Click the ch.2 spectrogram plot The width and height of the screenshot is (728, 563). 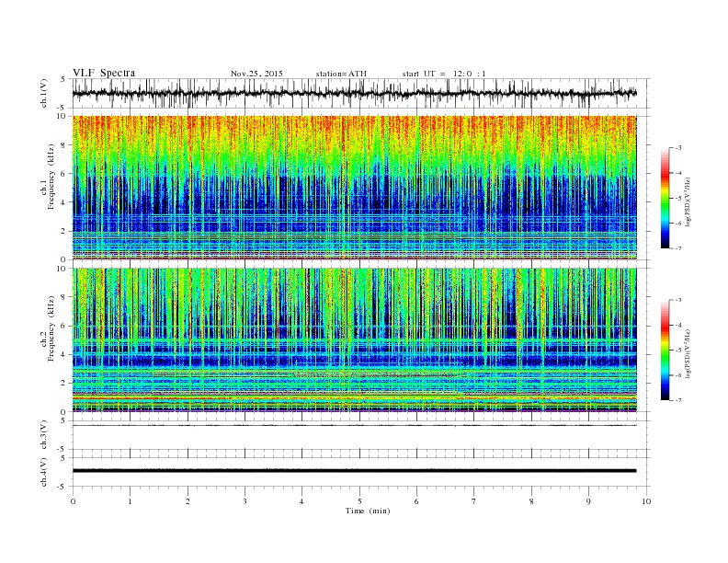pyautogui.click(x=355, y=340)
